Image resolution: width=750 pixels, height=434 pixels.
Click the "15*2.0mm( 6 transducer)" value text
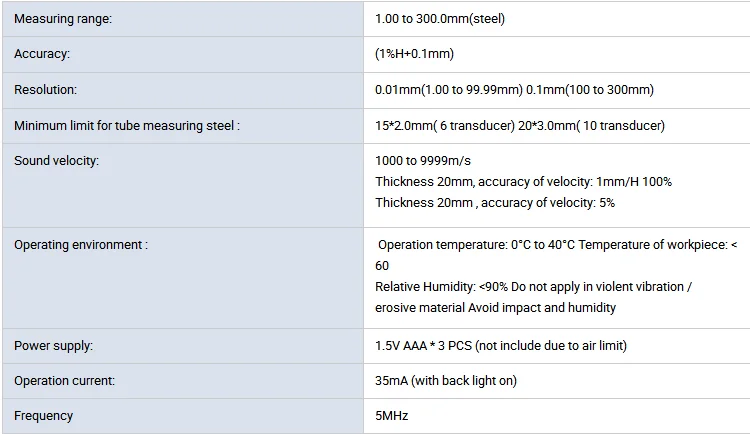coord(444,126)
